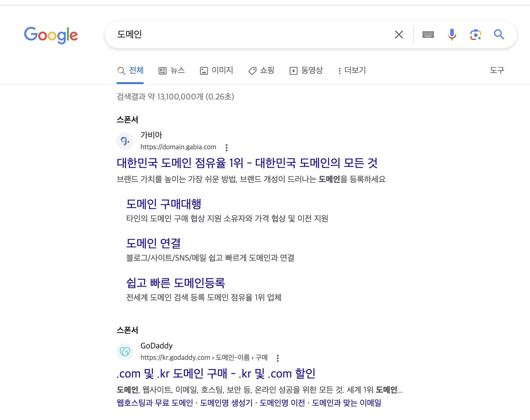Click the blue magnifier search button
This screenshot has width=530, height=420.
pyautogui.click(x=499, y=35)
